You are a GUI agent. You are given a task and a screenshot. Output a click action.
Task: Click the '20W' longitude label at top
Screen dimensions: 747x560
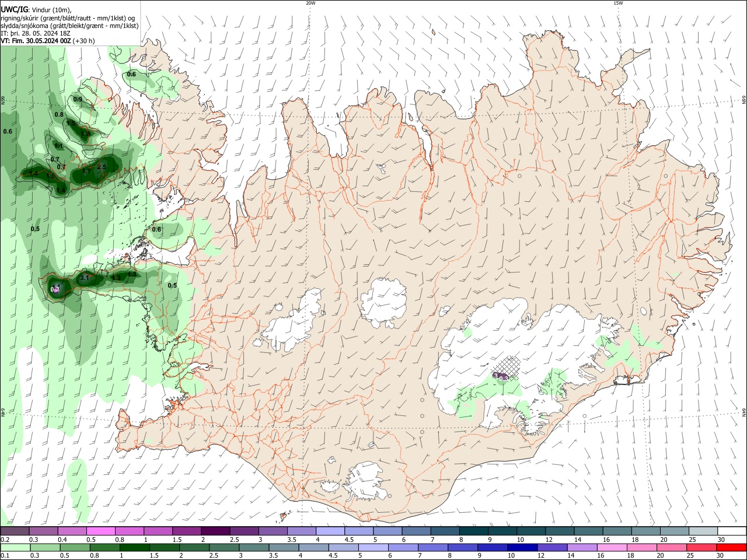pyautogui.click(x=310, y=3)
